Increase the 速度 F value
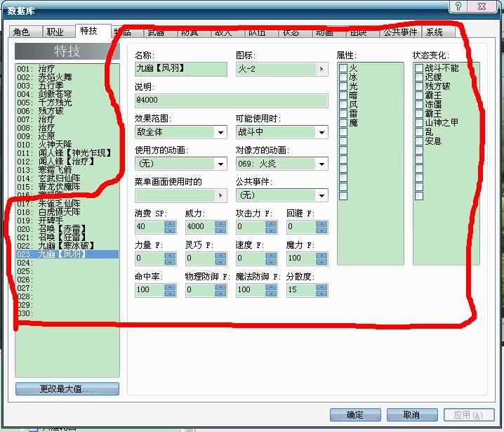The width and height of the screenshot is (504, 432). click(271, 256)
